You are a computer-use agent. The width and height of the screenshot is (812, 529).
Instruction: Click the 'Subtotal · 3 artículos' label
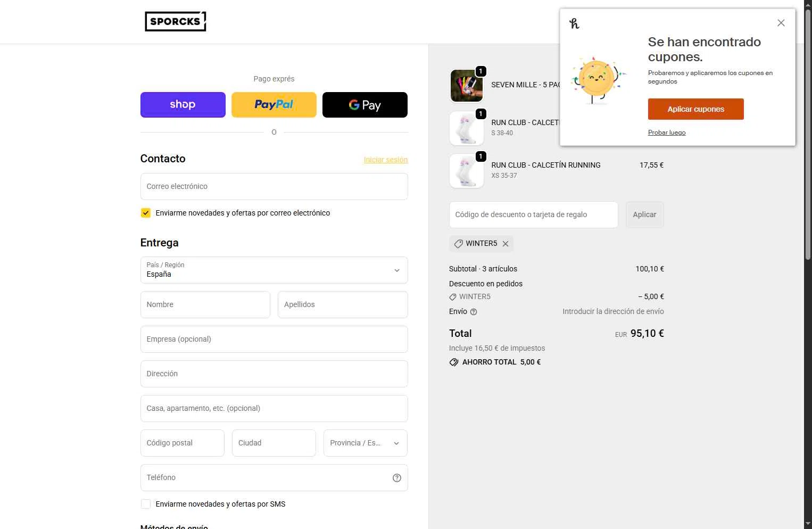[x=483, y=269]
